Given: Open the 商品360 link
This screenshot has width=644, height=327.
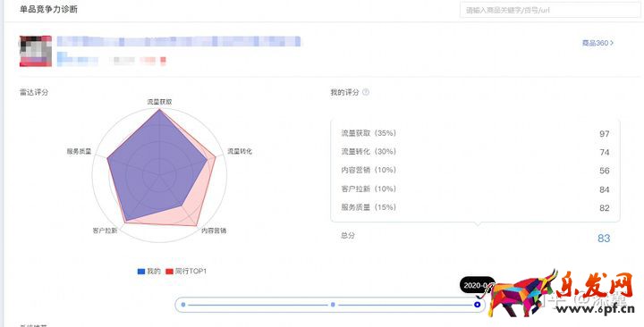Looking at the screenshot, I should [597, 43].
